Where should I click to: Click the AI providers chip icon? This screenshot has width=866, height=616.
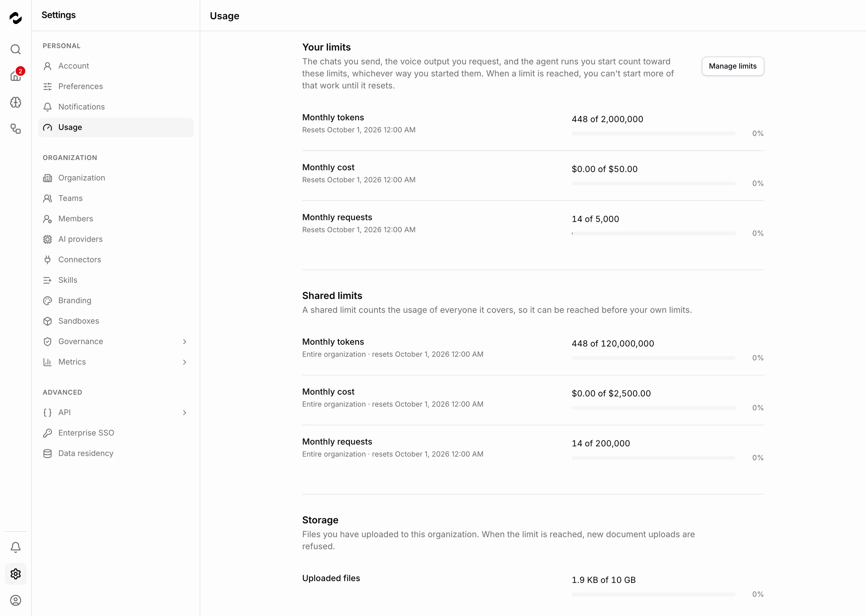(48, 239)
